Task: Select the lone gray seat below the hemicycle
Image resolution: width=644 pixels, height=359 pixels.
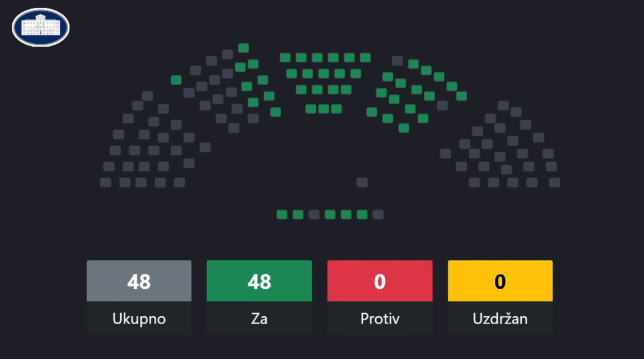Action: coord(362,182)
